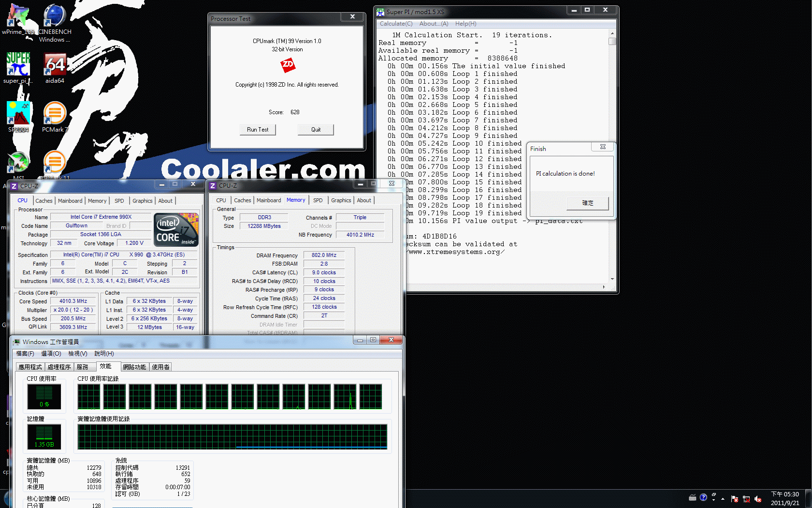
Task: Open SPD tab in right CPU-Z
Action: tap(318, 200)
